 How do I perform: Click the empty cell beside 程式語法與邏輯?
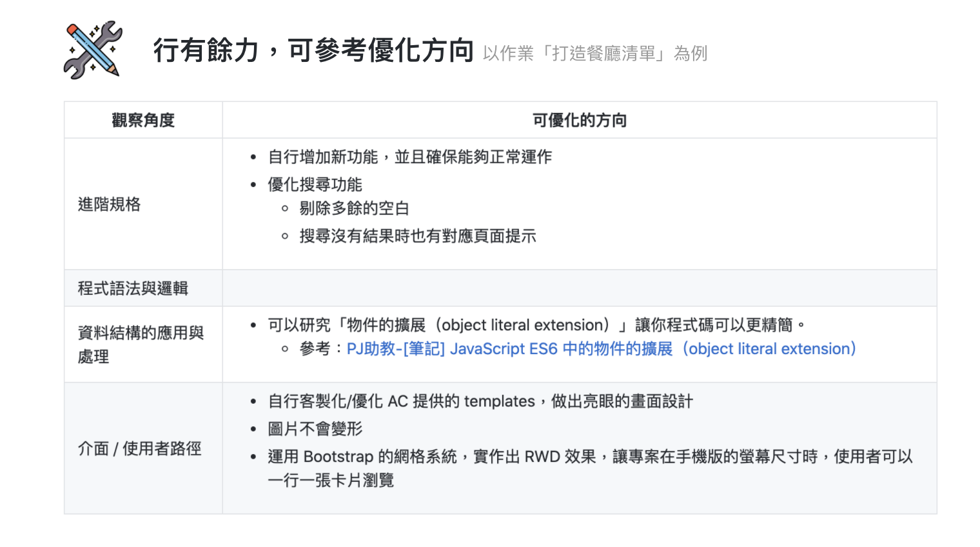[580, 288]
